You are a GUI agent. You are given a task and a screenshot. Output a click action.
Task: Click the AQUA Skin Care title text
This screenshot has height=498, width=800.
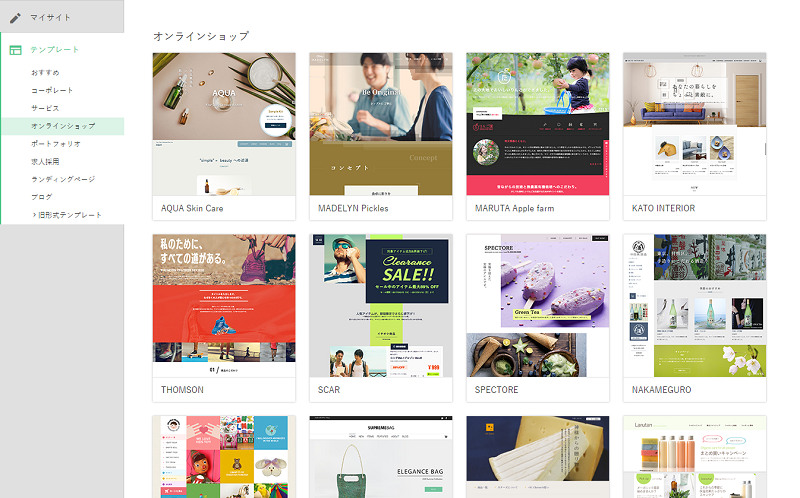(192, 208)
